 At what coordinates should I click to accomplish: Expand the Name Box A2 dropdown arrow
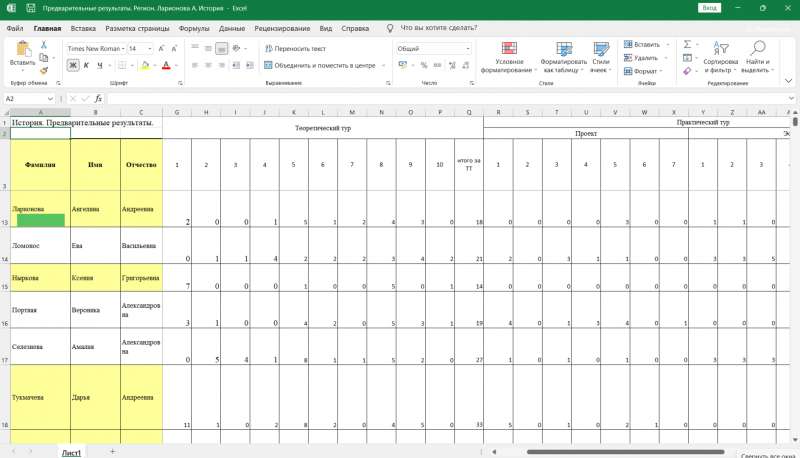coord(50,98)
